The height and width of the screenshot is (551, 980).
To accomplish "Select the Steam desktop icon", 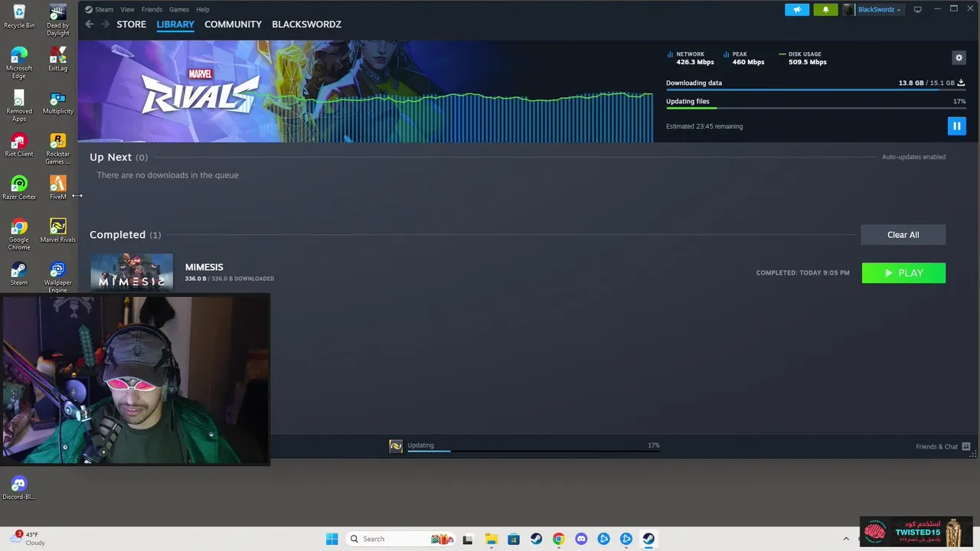I will click(x=19, y=274).
